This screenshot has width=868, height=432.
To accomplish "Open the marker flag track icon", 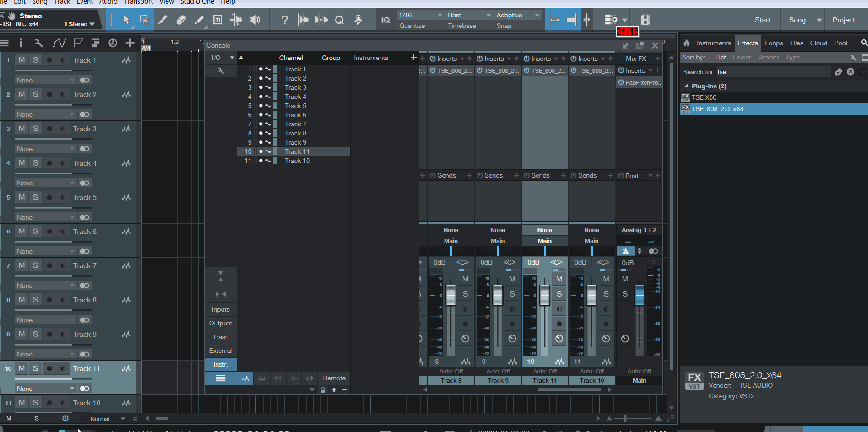I will click(78, 43).
